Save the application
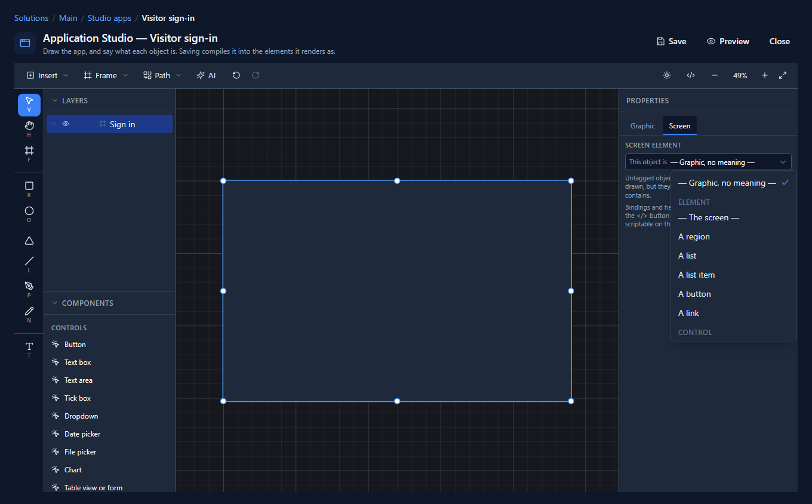Image resolution: width=812 pixels, height=504 pixels. (x=671, y=41)
